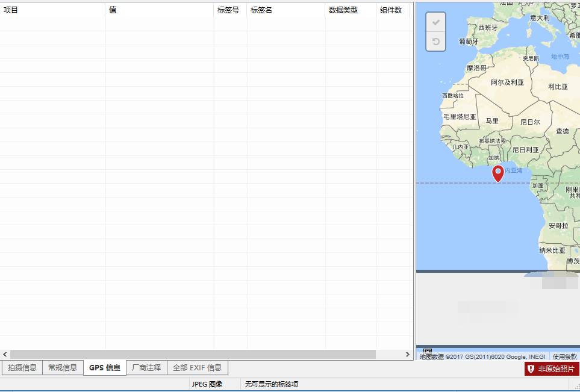Select the 全部 EXIF 信息 tab

click(x=198, y=367)
